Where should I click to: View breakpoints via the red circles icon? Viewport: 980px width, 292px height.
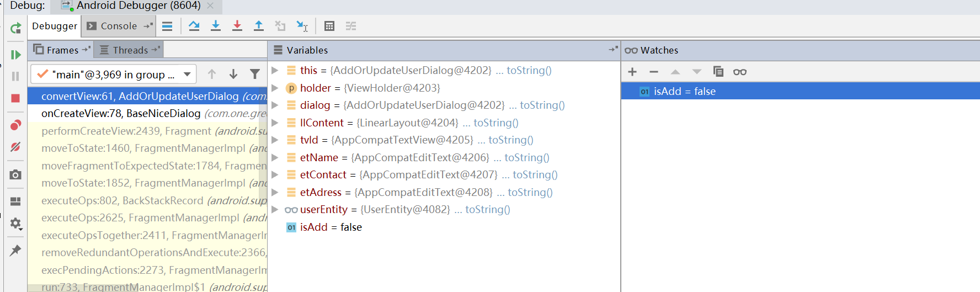pyautogui.click(x=15, y=125)
